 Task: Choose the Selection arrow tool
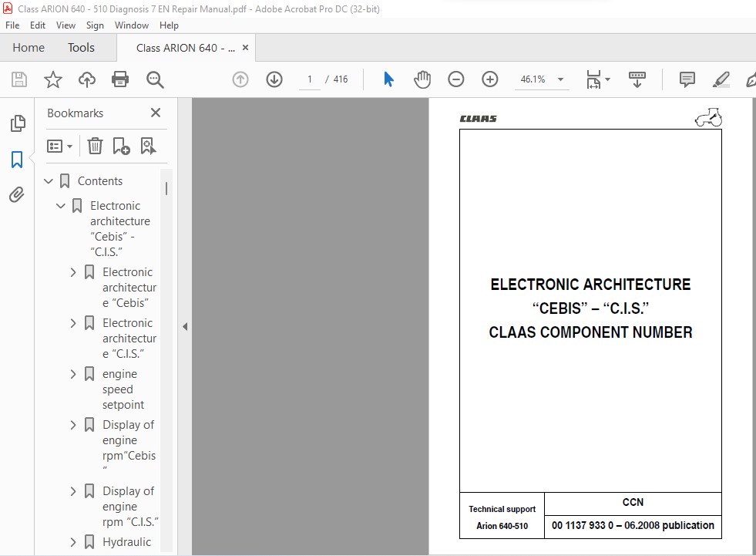click(388, 79)
